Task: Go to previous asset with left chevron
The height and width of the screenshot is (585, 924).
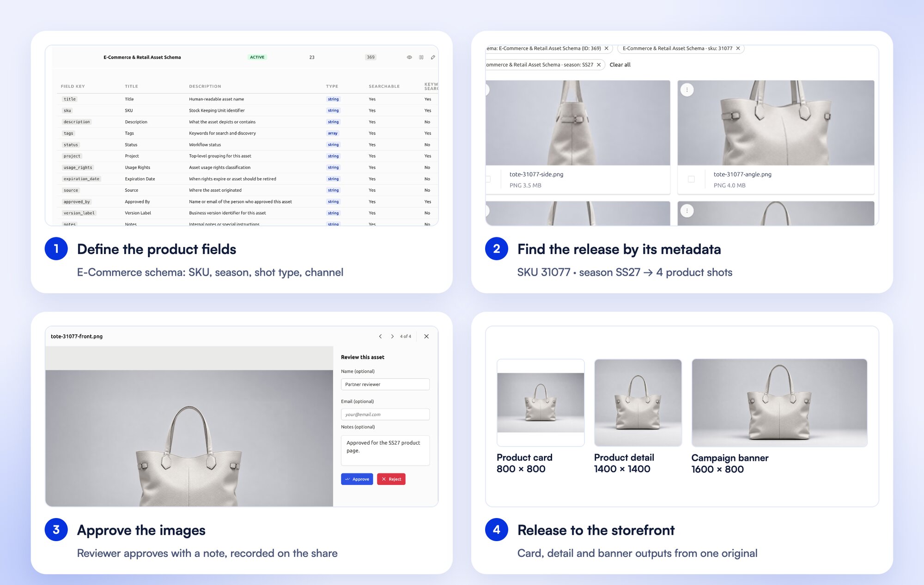Action: 380,337
